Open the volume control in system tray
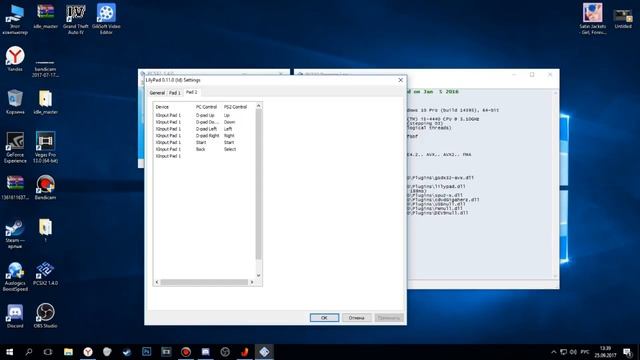This screenshot has height=360, width=640. point(573,352)
